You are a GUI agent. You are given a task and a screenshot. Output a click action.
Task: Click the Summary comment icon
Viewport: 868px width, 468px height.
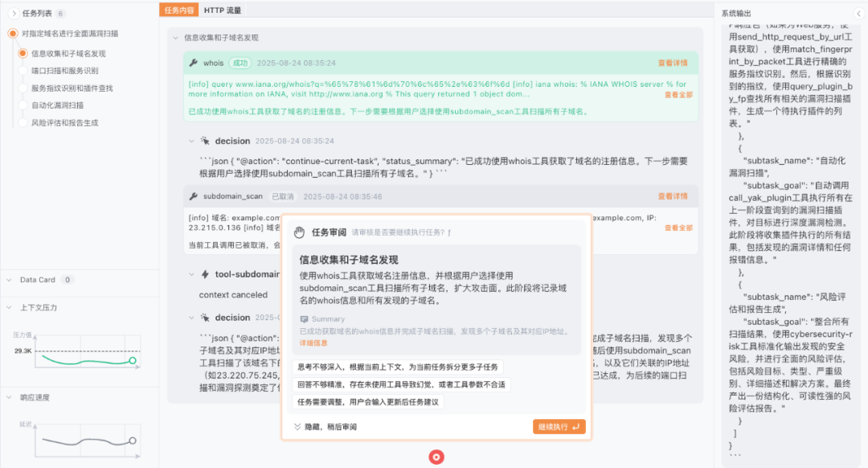(304, 319)
